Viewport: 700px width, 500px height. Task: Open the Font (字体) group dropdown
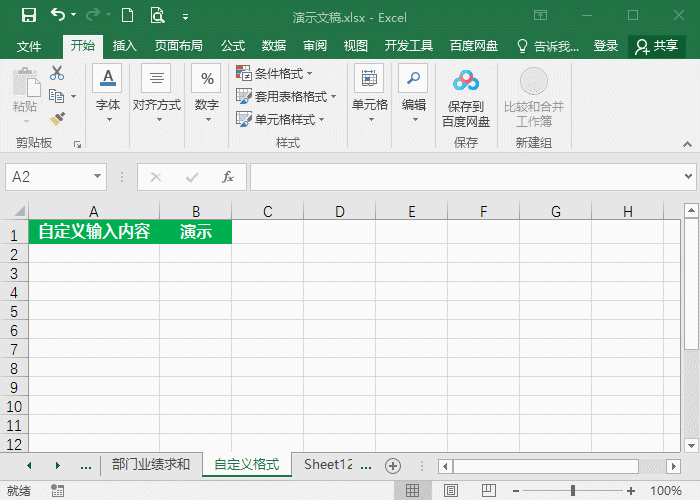[x=108, y=95]
